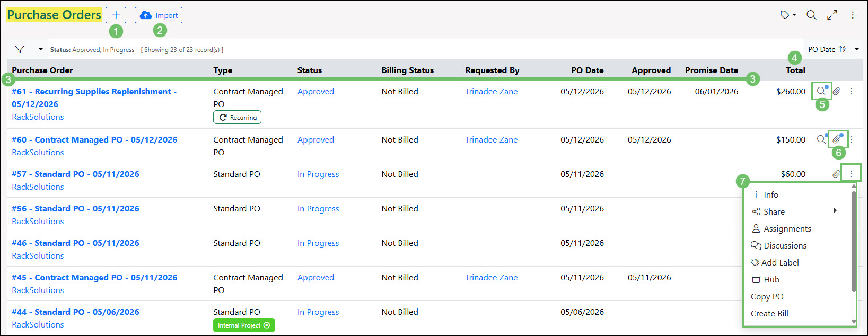Open the label tag dropdown at top right
Screen dimensions: 868x336
788,15
